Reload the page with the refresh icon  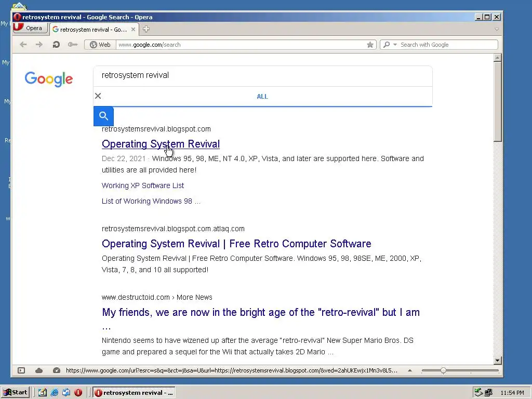(56, 45)
